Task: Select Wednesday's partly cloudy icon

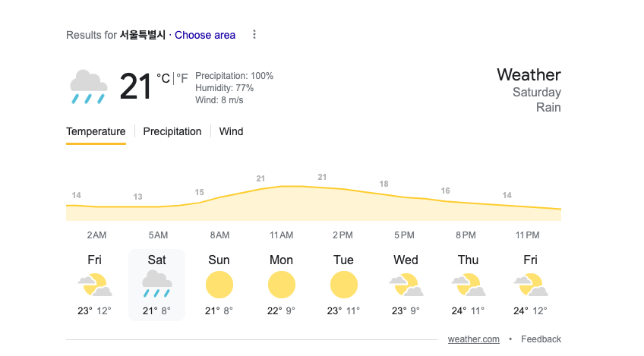Action: pos(406,285)
